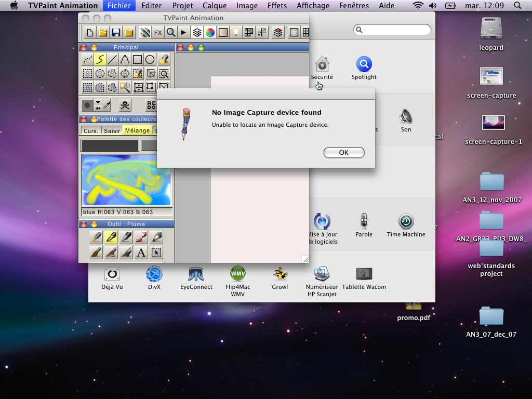Select the four-arrow move transform tool
The image size is (532, 399).
pos(139,87)
